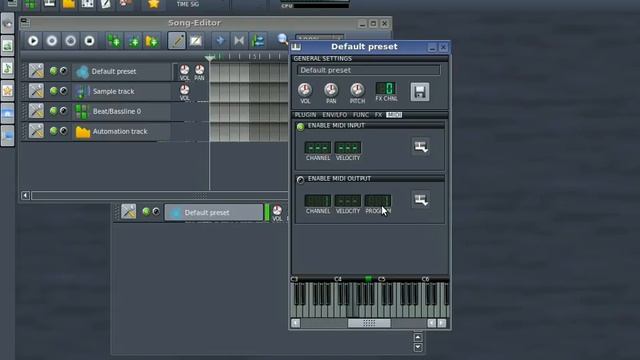Open MIDI input device selection menu
This screenshot has width=640, height=360.
pos(420,147)
